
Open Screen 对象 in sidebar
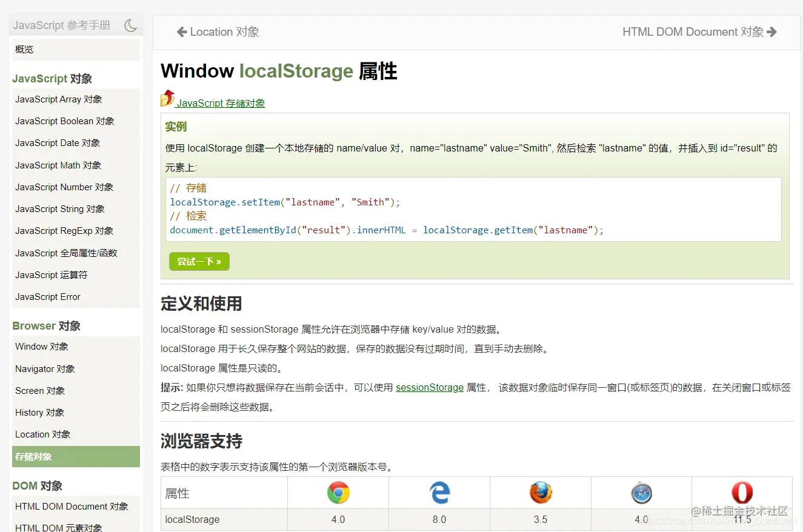click(76, 391)
